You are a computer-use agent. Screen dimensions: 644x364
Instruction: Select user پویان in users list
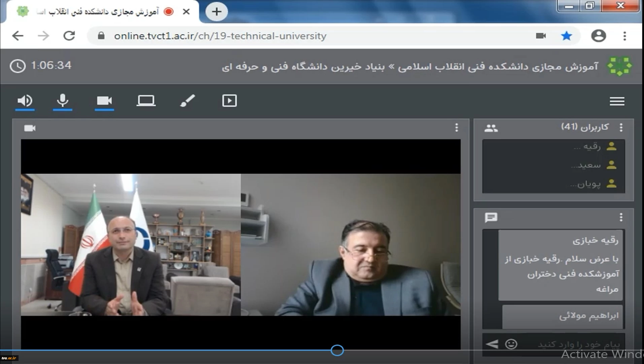tap(587, 184)
